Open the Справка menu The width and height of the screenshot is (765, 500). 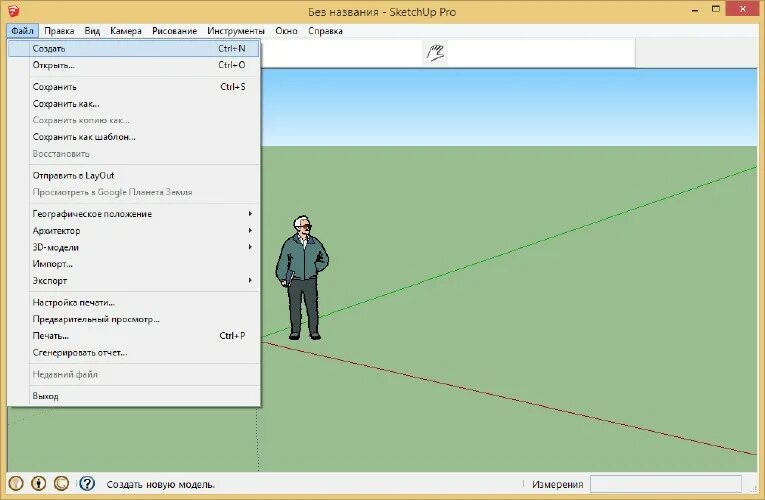click(325, 31)
